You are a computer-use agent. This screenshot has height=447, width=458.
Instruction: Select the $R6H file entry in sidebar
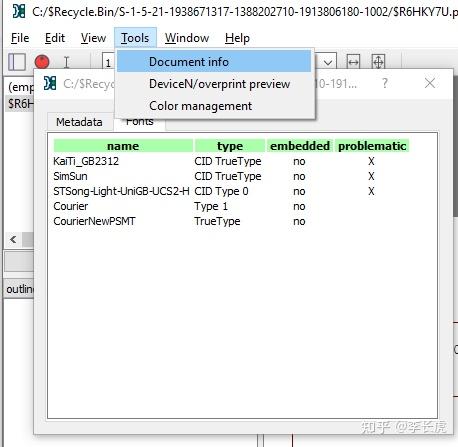click(20, 104)
